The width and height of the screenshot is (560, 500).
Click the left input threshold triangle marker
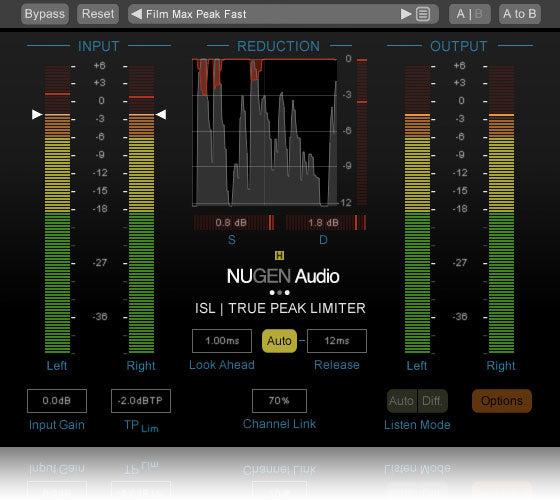click(x=37, y=115)
